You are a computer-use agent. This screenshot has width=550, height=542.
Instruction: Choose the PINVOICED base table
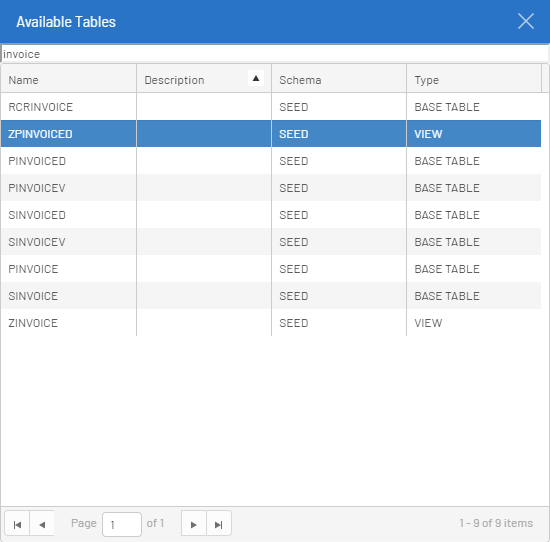pyautogui.click(x=271, y=161)
